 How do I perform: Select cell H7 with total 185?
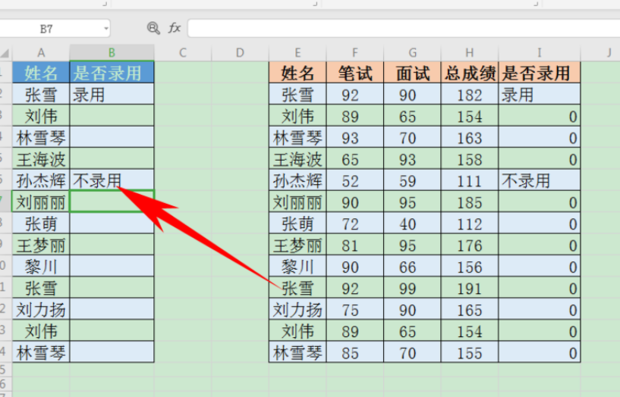click(x=469, y=202)
